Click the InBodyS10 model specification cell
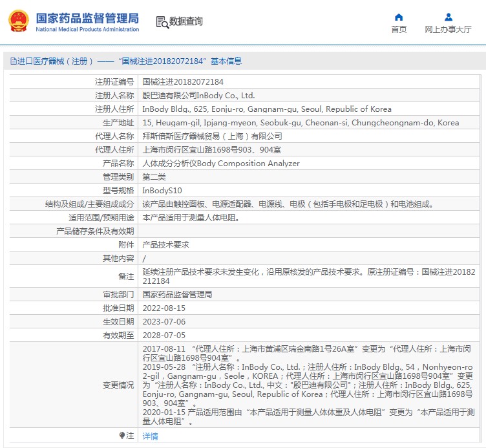Viewport: 486px width, 448px height. (x=162, y=191)
